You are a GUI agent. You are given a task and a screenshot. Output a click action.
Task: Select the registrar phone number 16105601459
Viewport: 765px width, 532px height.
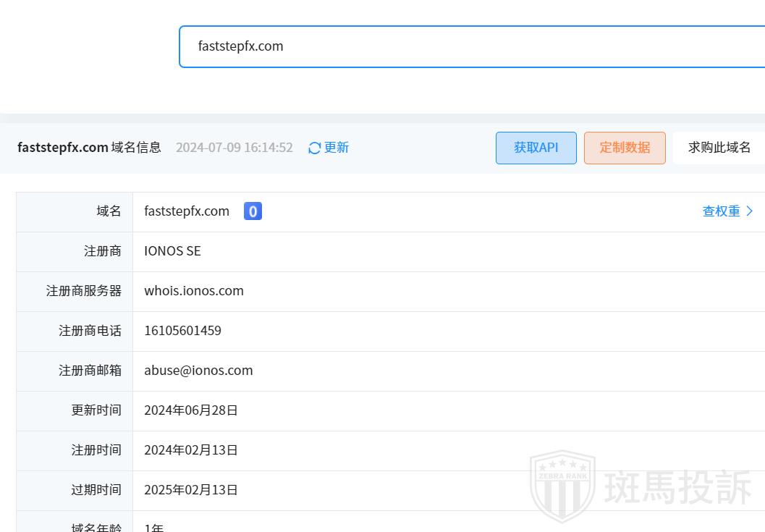tap(182, 331)
